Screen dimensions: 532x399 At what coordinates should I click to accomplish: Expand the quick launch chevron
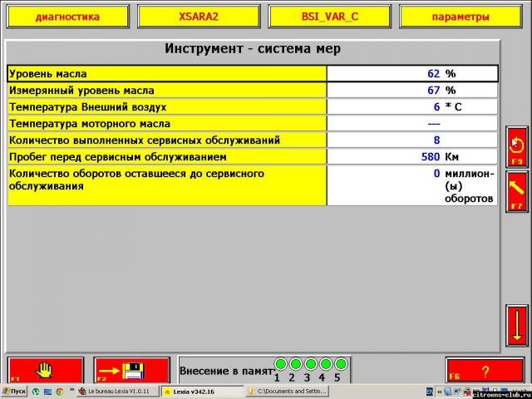tap(71, 390)
